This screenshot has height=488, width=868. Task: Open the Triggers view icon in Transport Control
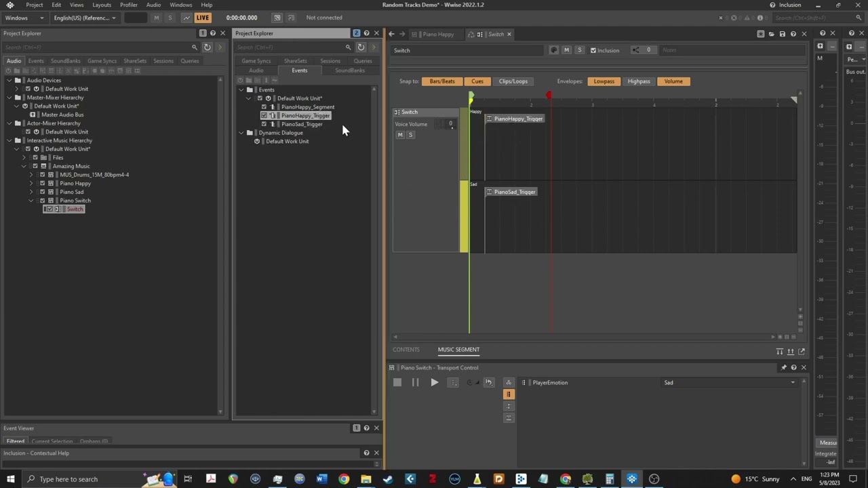pos(509,418)
